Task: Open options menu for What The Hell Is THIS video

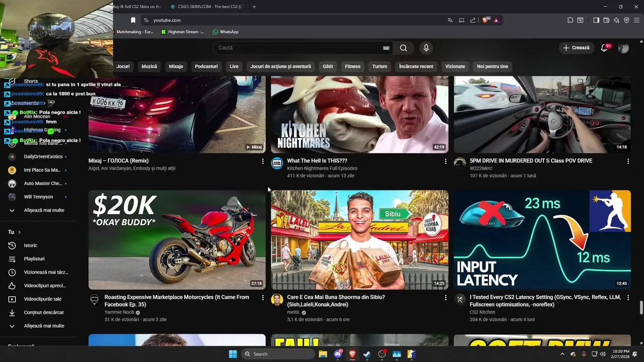Action: 445,161
